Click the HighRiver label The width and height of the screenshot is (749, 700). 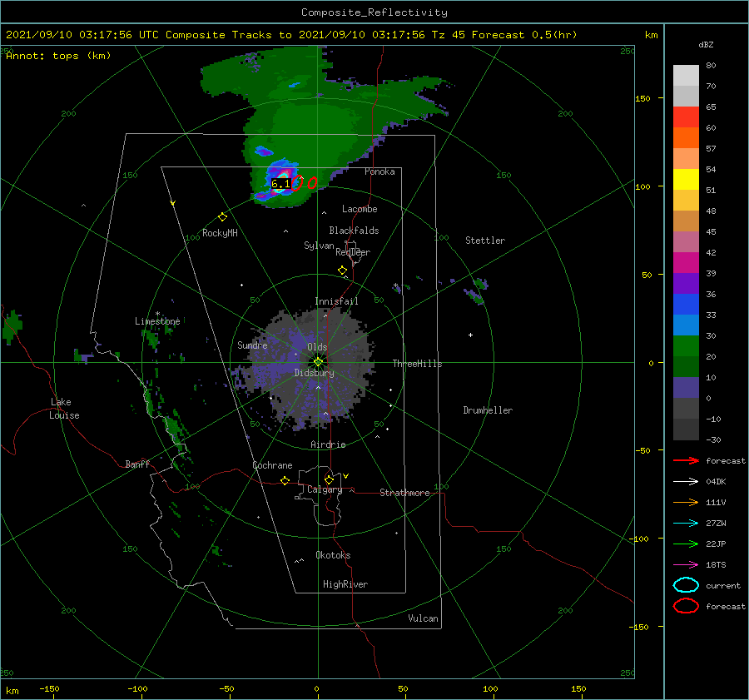click(x=345, y=584)
